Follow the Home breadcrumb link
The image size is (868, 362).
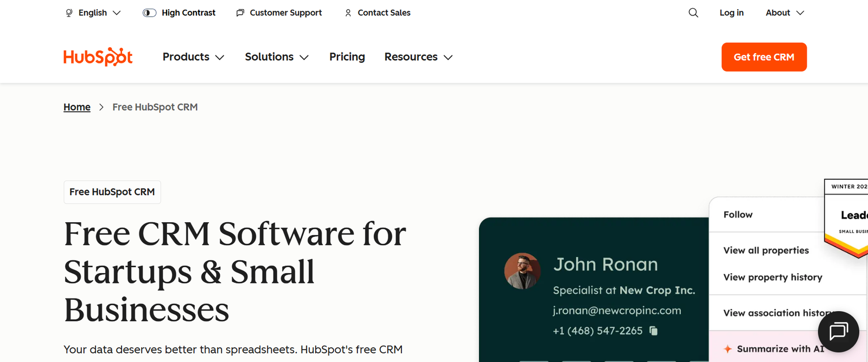click(77, 107)
